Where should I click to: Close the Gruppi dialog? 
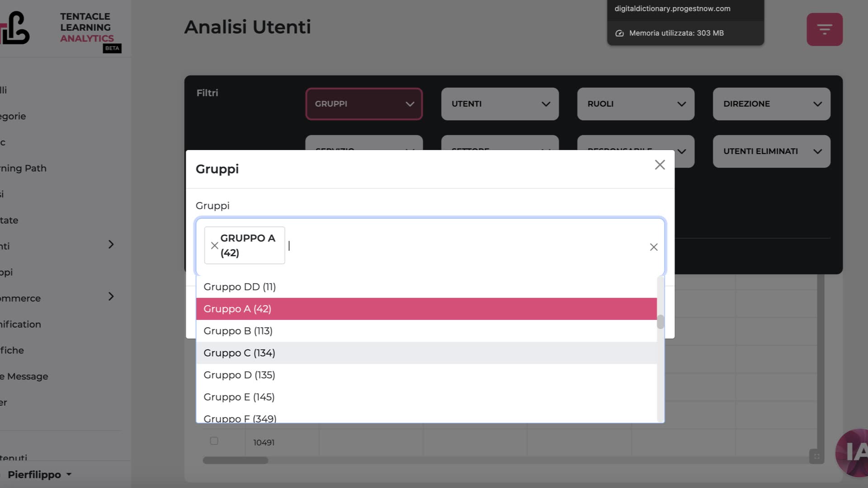pos(660,165)
